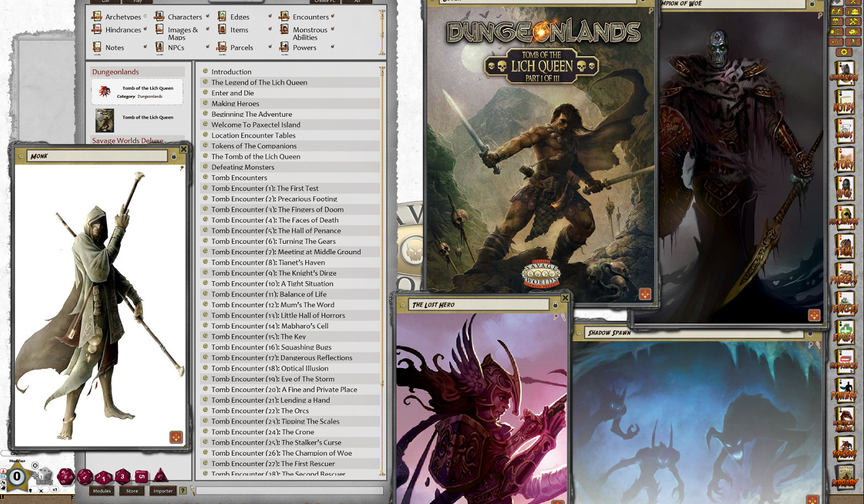Click the options gear icon in the sidebar

click(x=844, y=52)
